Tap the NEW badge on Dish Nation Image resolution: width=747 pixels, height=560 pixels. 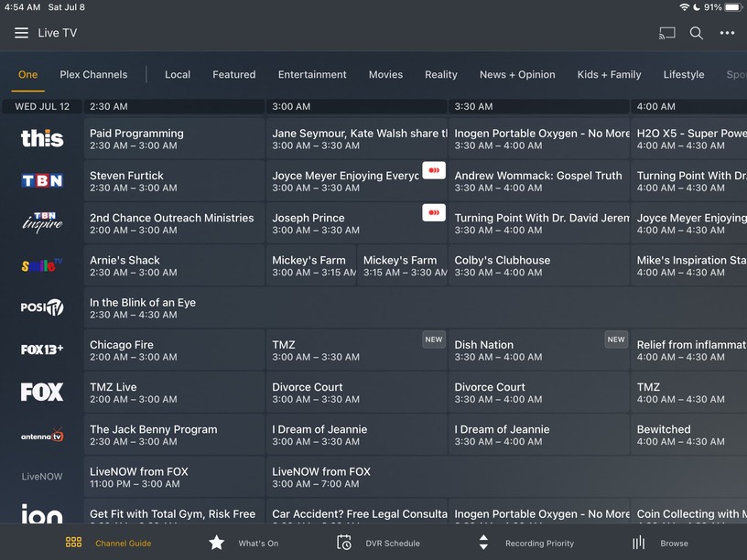pos(616,339)
